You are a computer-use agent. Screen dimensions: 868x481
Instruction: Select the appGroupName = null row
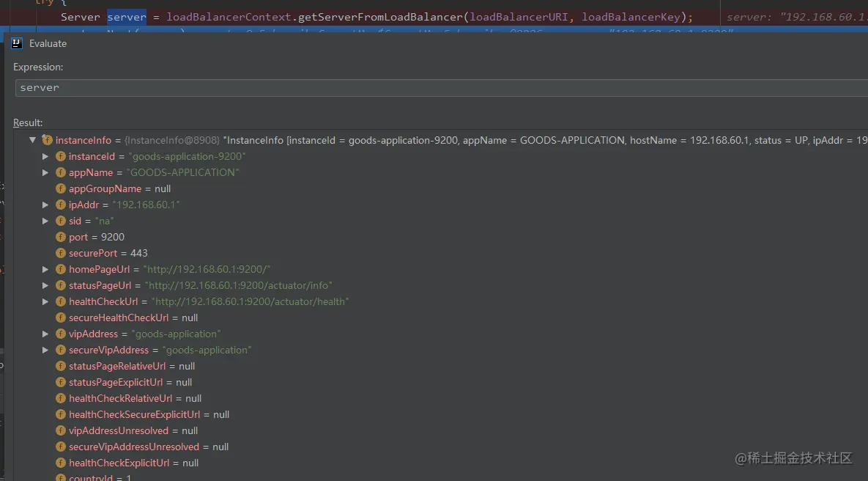click(x=119, y=188)
